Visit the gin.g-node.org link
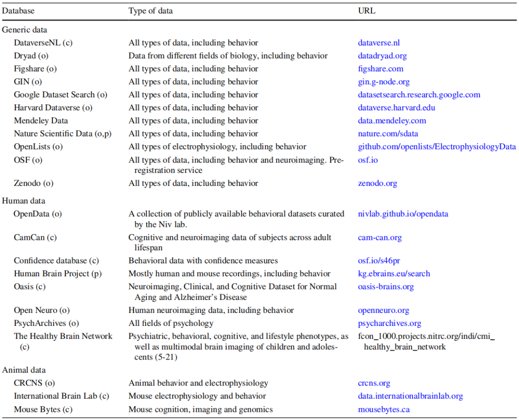This screenshot has height=420, width=519. click(383, 82)
